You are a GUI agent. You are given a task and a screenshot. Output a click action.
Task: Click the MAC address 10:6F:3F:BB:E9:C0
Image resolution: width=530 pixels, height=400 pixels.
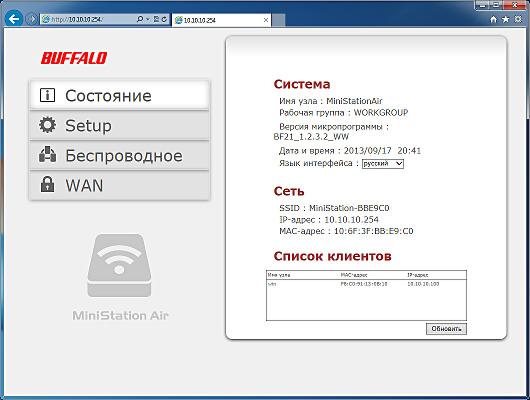click(374, 231)
